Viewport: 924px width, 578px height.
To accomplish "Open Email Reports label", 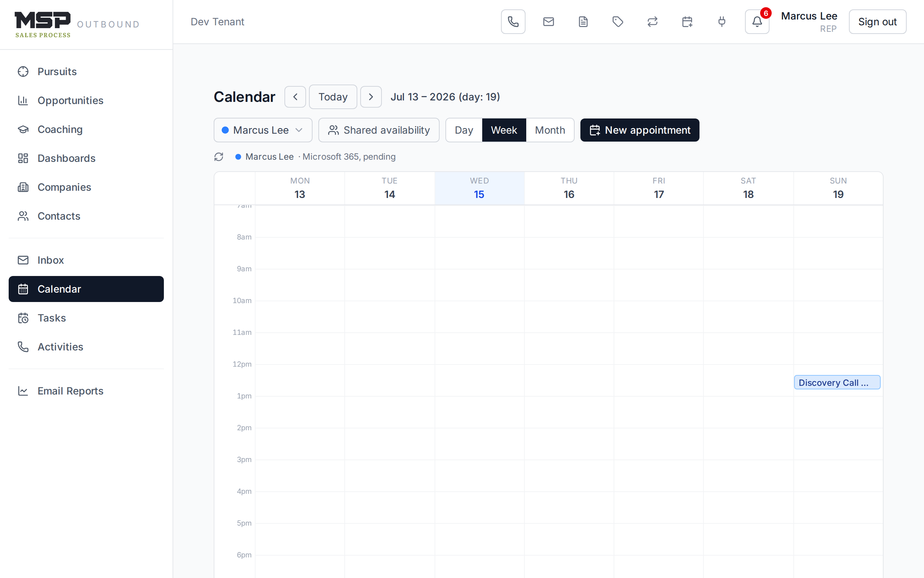I will tap(71, 391).
